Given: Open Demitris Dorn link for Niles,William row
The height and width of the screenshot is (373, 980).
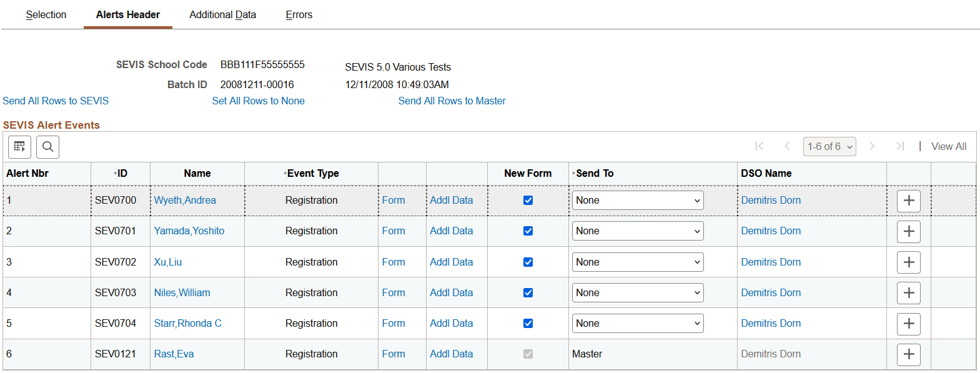Looking at the screenshot, I should [x=771, y=293].
